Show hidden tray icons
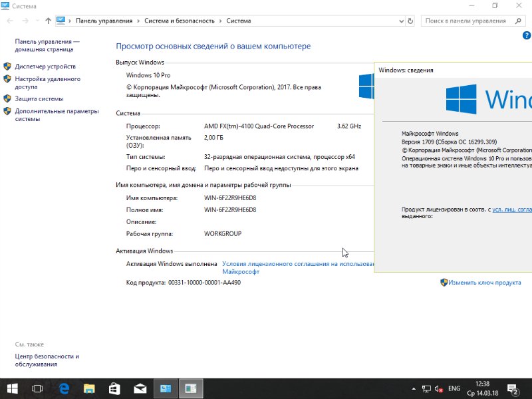This screenshot has width=532, height=399. coord(413,389)
